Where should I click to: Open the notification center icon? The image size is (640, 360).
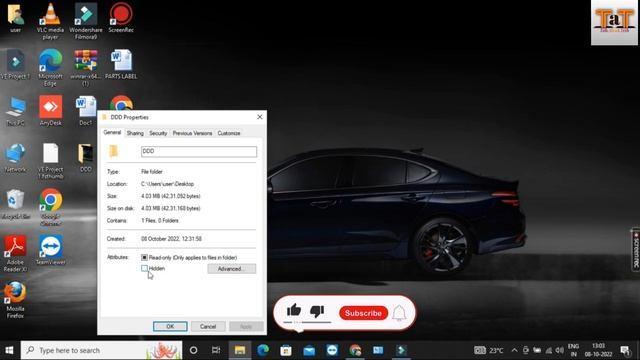(x=625, y=350)
